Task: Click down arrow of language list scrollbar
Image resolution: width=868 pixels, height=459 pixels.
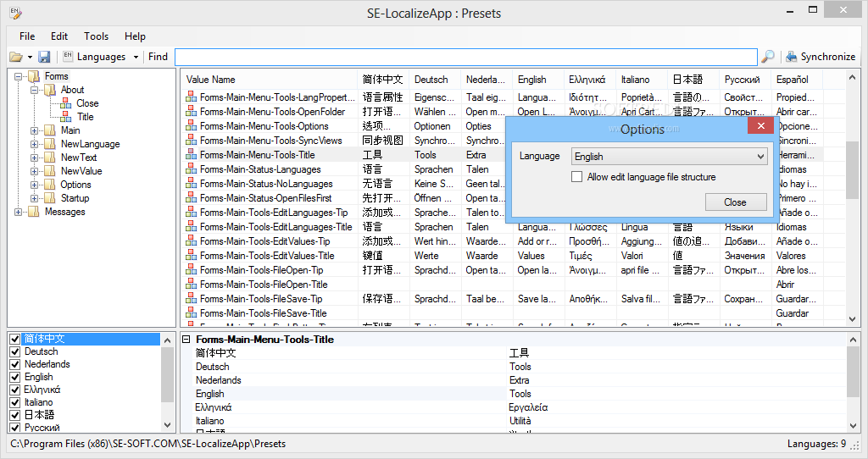Action: click(167, 425)
